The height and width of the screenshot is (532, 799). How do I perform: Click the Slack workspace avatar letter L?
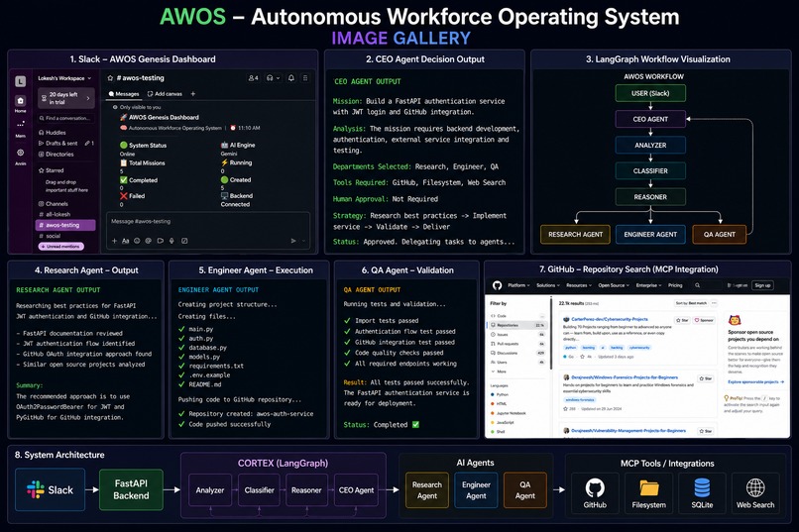coord(21,81)
